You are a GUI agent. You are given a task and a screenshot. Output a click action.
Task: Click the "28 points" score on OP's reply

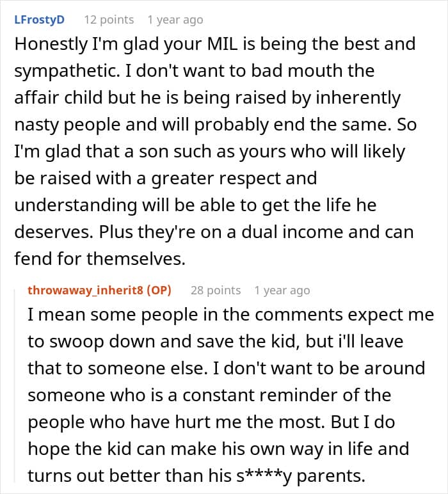coord(216,291)
